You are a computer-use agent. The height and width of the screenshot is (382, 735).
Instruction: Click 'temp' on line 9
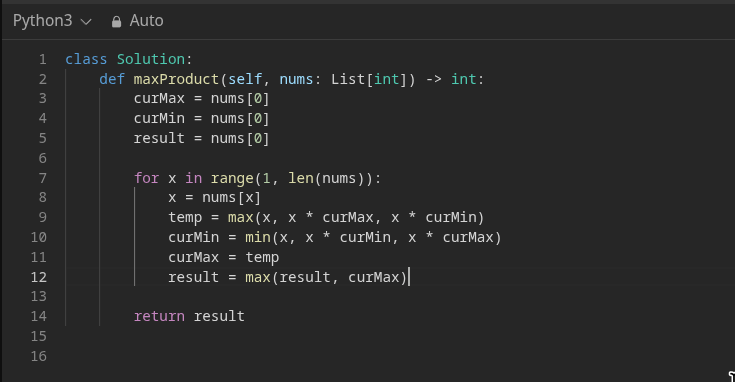click(x=185, y=217)
